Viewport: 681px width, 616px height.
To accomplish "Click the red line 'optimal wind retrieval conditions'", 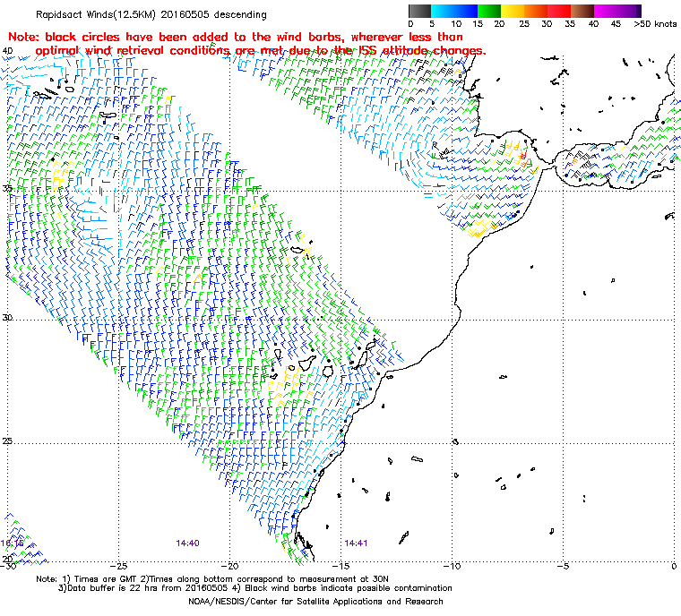I will (x=261, y=51).
